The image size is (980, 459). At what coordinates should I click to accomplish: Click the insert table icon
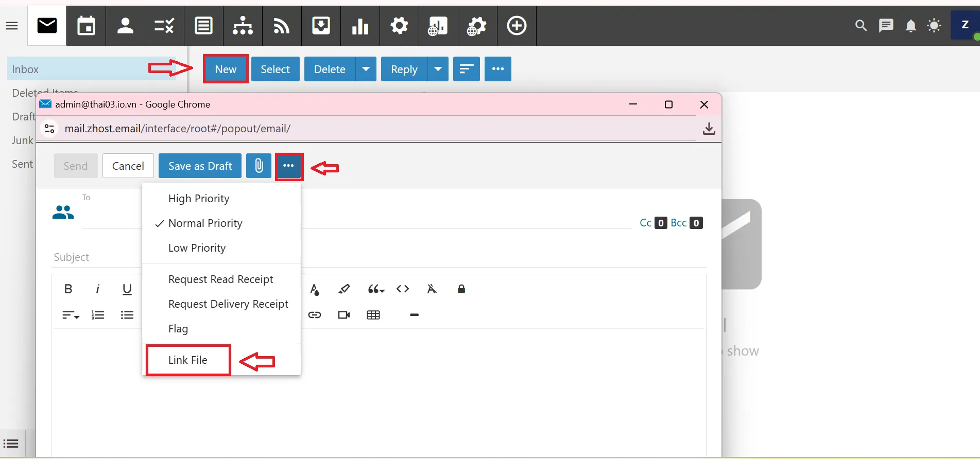(373, 315)
